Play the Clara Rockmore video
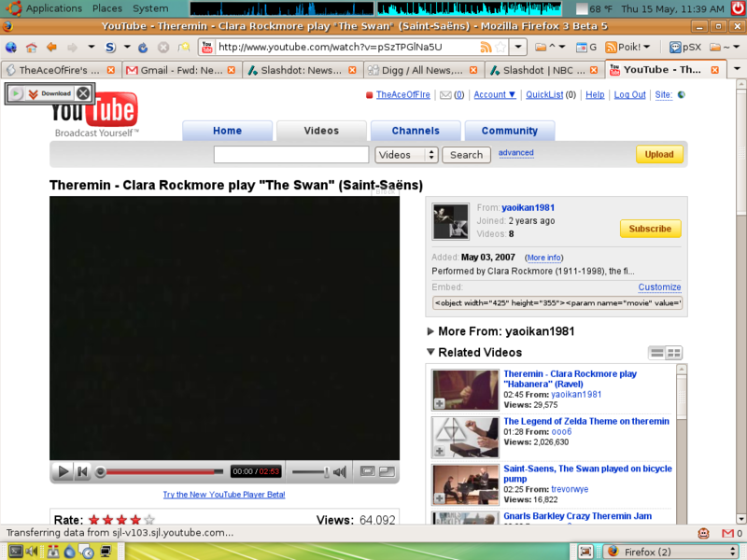747x560 pixels. [x=63, y=472]
